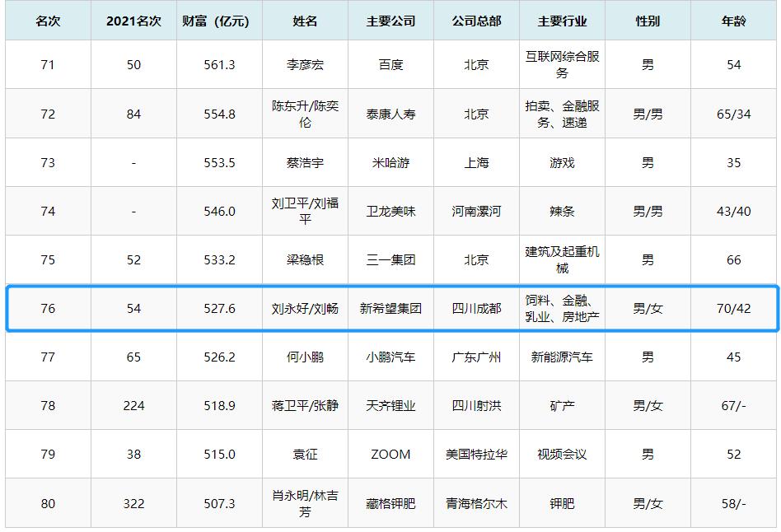Select the name cell 袁征
Image resolution: width=781 pixels, height=532 pixels.
(305, 455)
